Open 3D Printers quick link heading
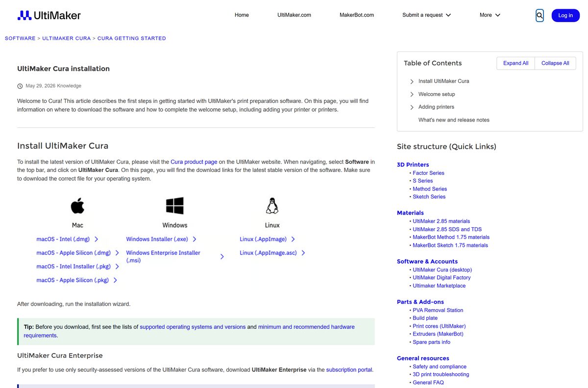This screenshot has height=388, width=588. point(413,165)
